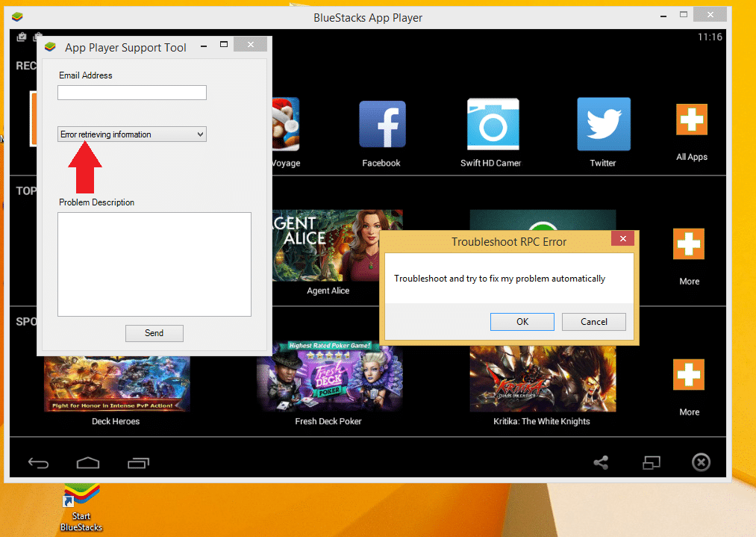Image resolution: width=756 pixels, height=537 pixels.
Task: Click the Send button
Action: (x=154, y=333)
